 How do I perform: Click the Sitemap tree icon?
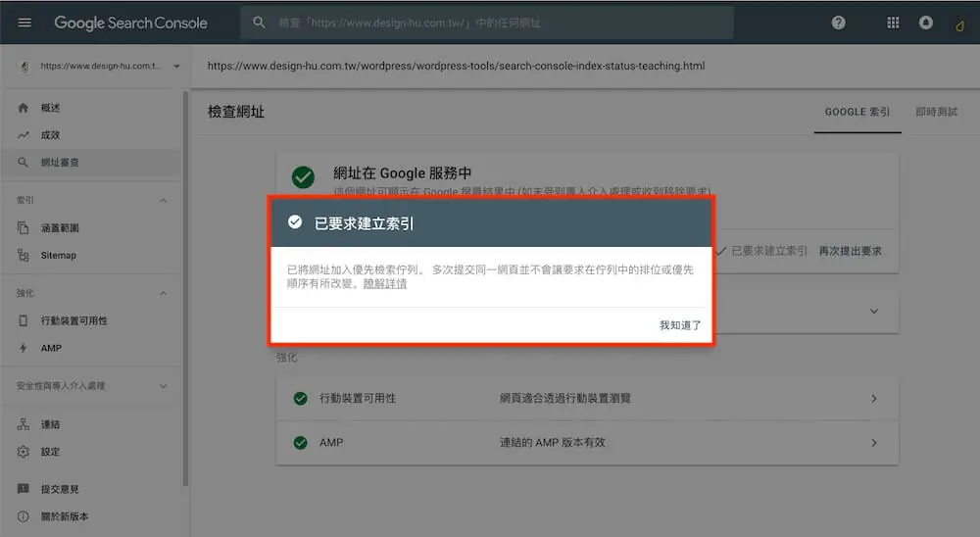[x=24, y=255]
